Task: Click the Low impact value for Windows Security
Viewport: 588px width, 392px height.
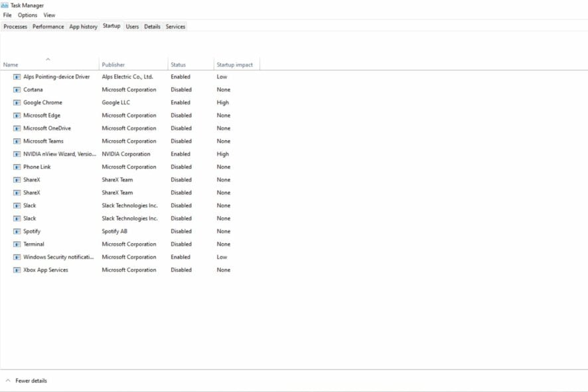Action: click(222, 257)
